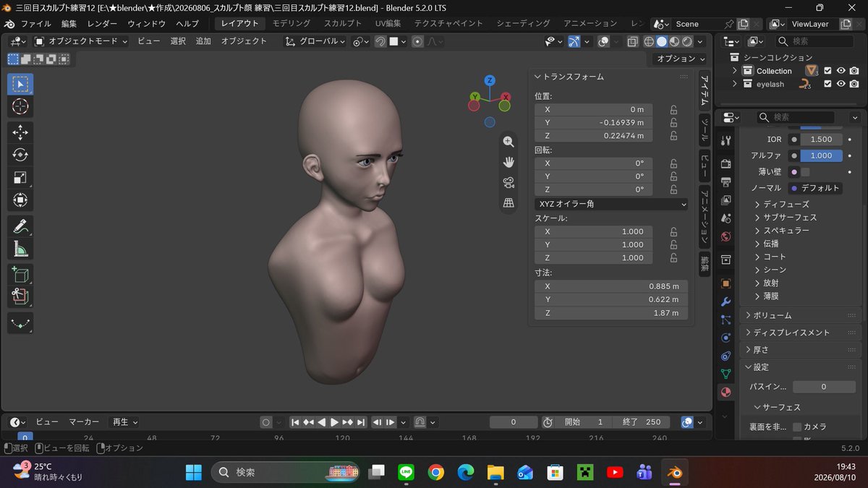Activate the 3D Cursor tool
The image size is (868, 488).
[x=20, y=106]
